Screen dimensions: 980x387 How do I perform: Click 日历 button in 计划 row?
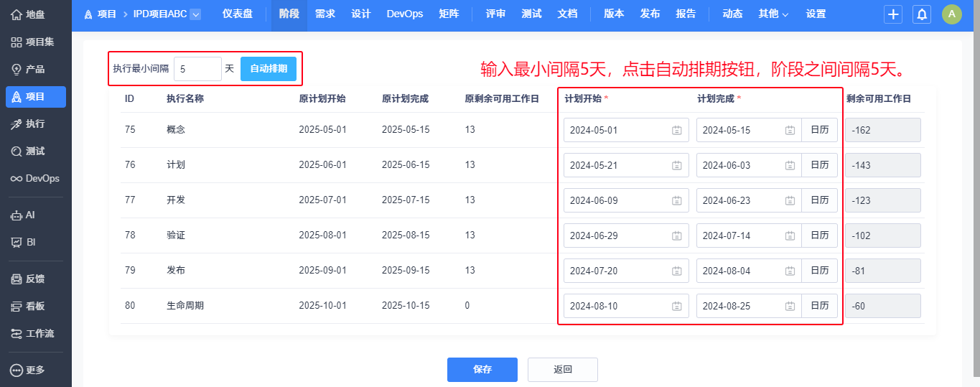(819, 165)
